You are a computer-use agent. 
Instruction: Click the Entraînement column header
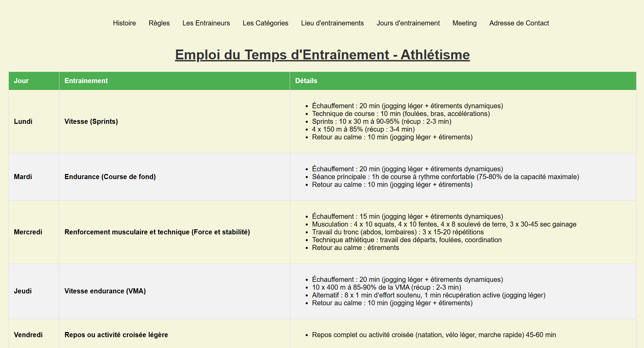[86, 81]
